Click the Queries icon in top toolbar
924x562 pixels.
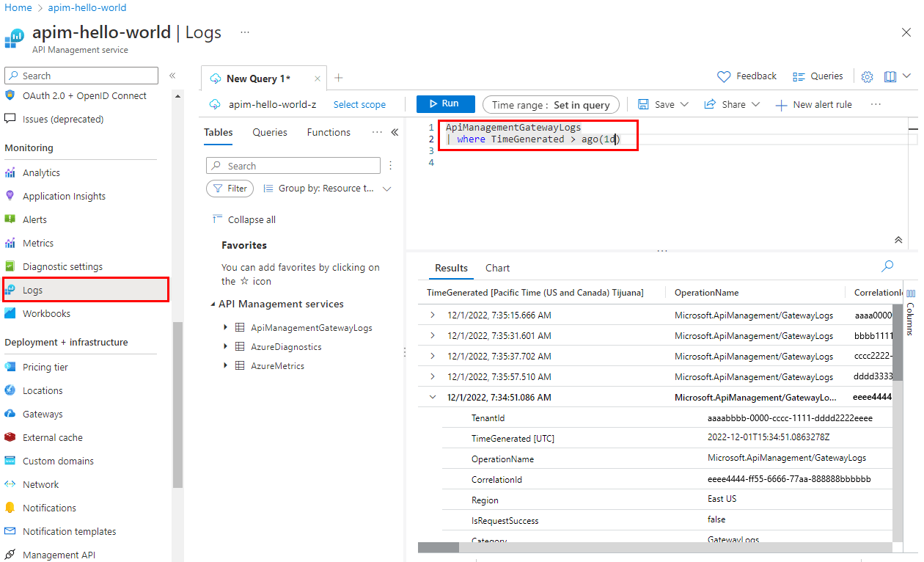tap(818, 76)
